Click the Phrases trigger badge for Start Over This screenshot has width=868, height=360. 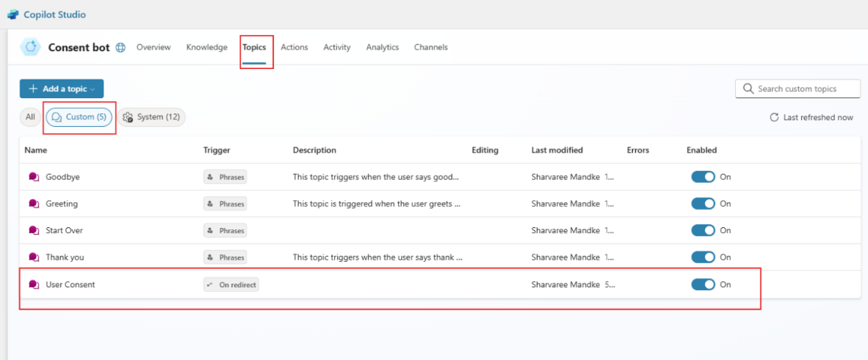pyautogui.click(x=225, y=230)
